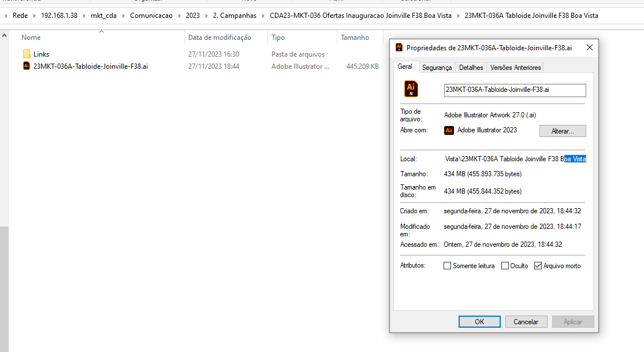Viewport: 644px width, 352px height.
Task: Click the Aplicar button
Action: 573,321
